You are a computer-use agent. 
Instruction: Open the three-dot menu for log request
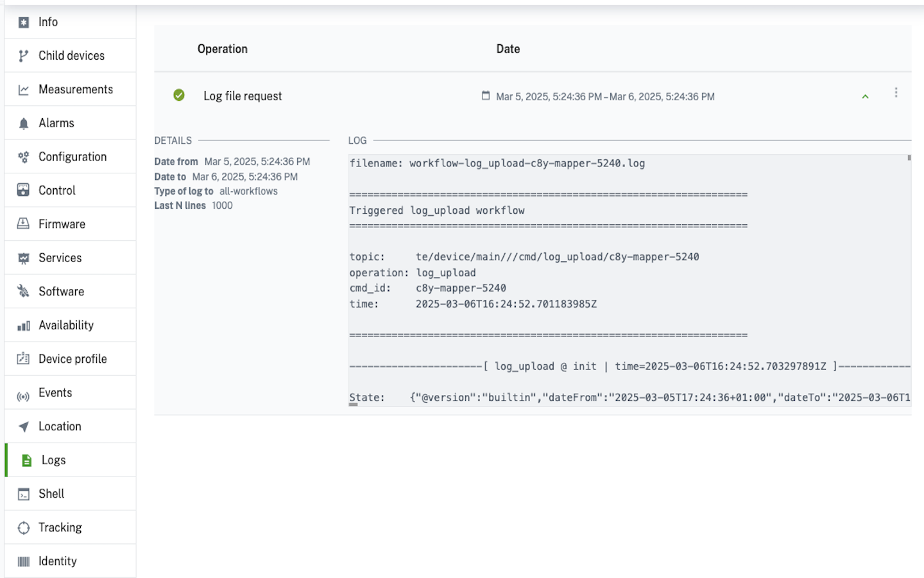896,93
